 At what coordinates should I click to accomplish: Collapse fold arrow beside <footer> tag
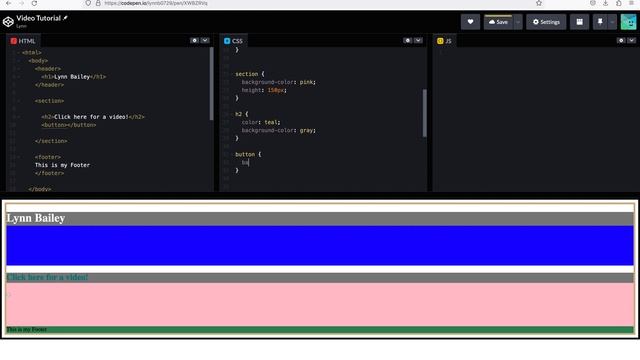(x=19, y=157)
